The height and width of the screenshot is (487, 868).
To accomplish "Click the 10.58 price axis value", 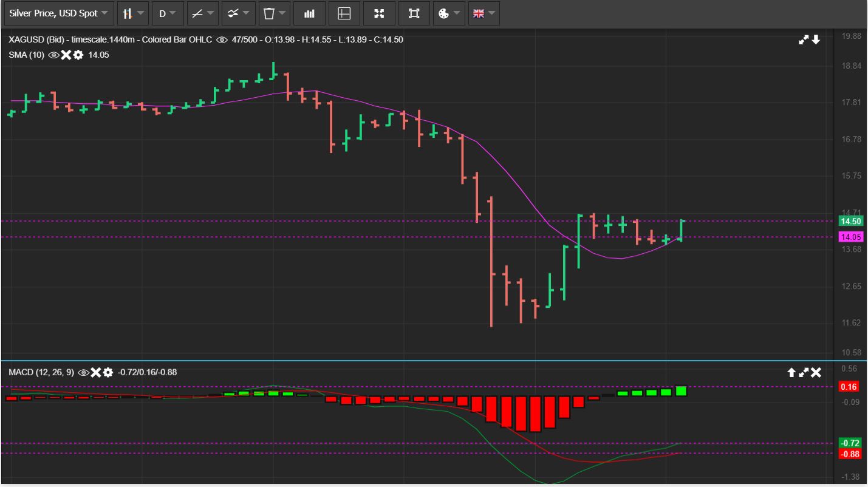I will pyautogui.click(x=852, y=352).
